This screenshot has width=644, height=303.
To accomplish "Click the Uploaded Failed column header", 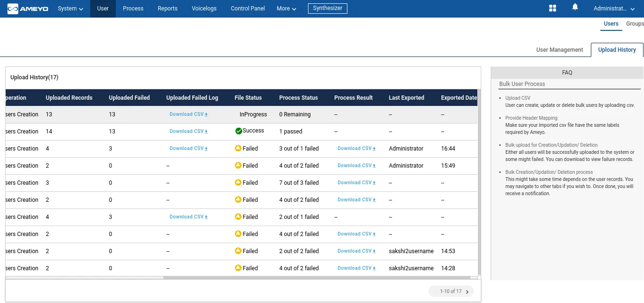I will coord(129,98).
